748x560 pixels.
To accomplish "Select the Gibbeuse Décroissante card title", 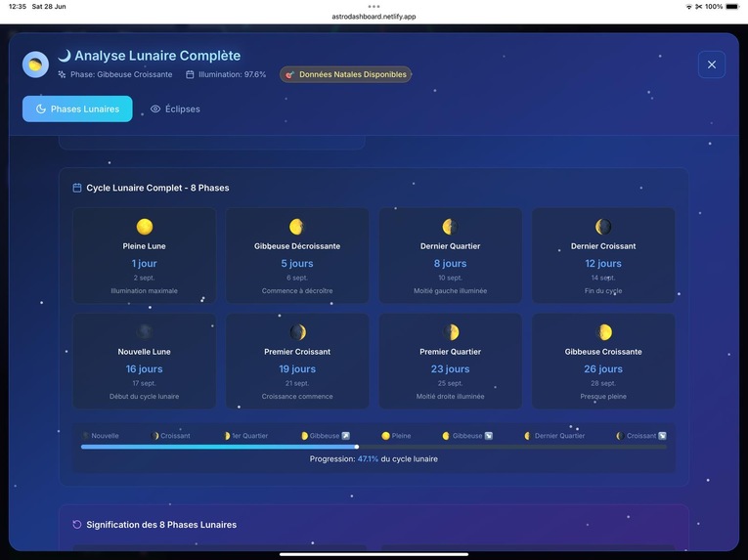I will (x=297, y=246).
